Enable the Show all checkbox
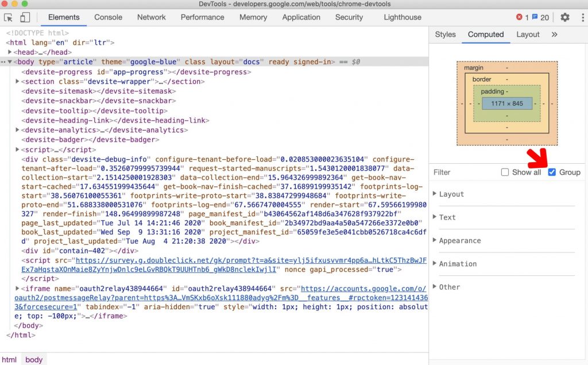The height and width of the screenshot is (365, 588). click(x=505, y=172)
